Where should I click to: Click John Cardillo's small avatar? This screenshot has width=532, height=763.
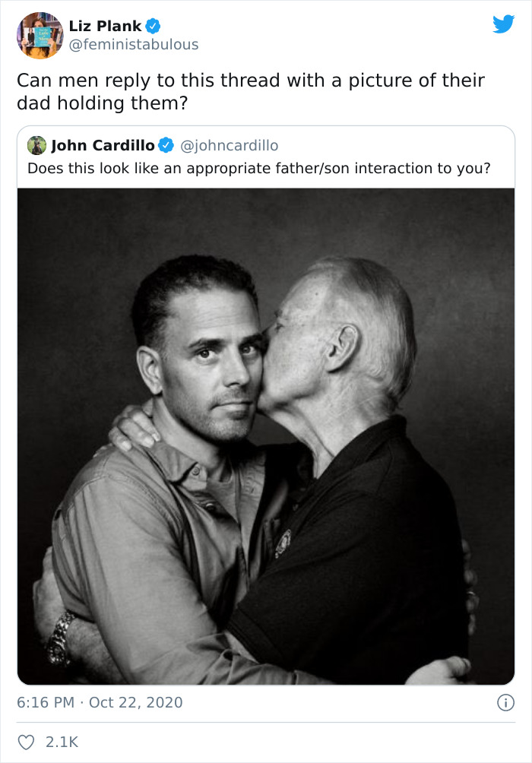36,145
